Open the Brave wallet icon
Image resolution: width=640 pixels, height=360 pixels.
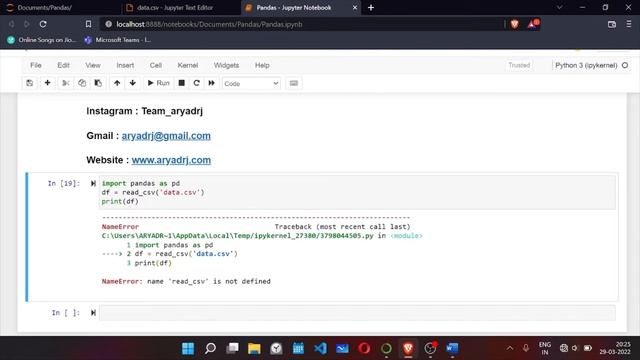tap(611, 24)
